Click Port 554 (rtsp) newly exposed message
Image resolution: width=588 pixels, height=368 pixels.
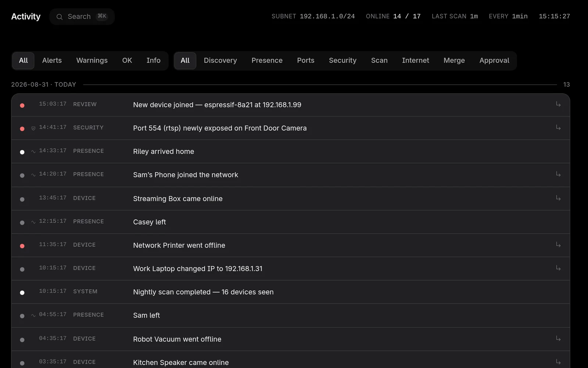coord(220,128)
